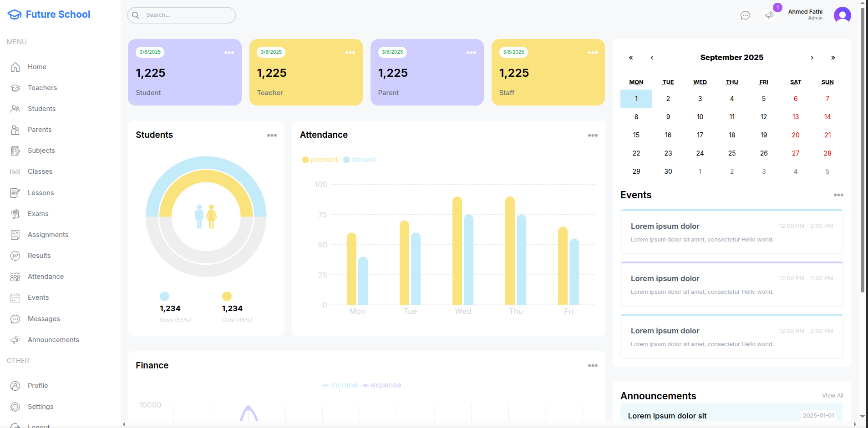
Task: Click the Search input field
Action: coord(187,15)
